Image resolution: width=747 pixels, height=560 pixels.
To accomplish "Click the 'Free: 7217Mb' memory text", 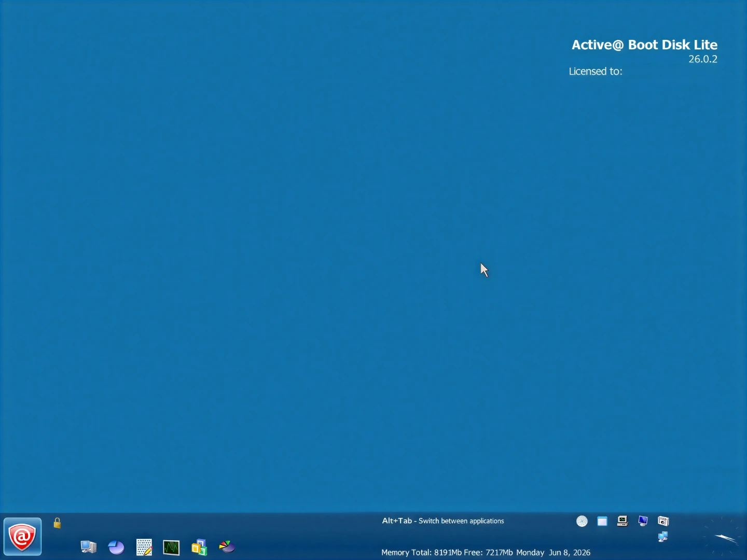I will tap(488, 553).
